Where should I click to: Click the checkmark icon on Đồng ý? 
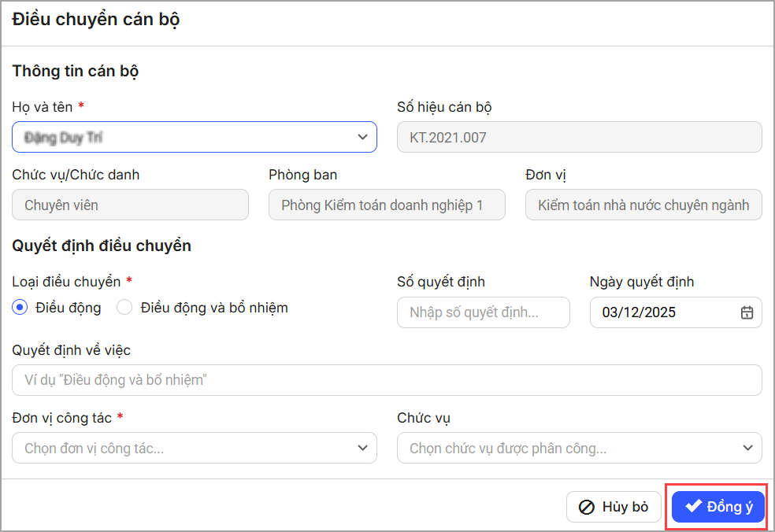pos(693,507)
